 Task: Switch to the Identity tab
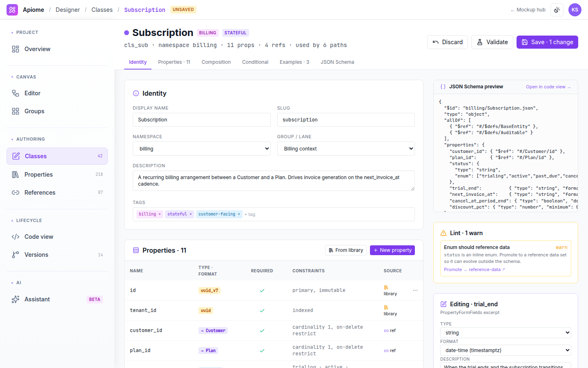(138, 62)
